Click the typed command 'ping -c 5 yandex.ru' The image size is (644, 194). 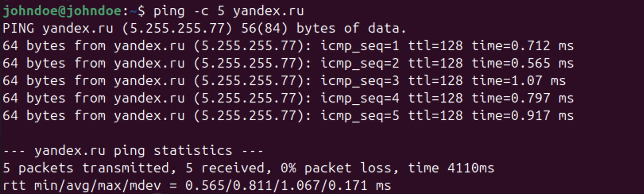tap(228, 11)
